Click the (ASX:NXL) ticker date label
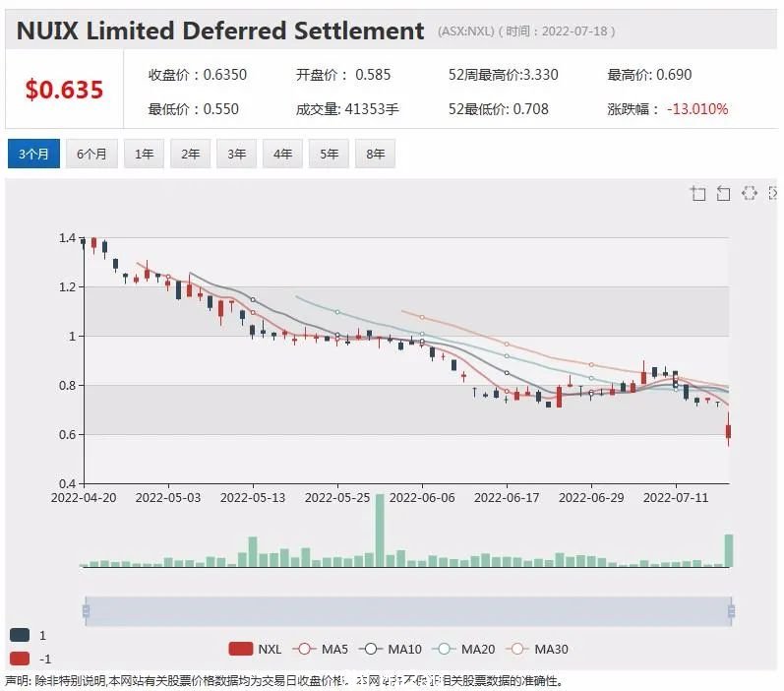The image size is (784, 691). [526, 31]
